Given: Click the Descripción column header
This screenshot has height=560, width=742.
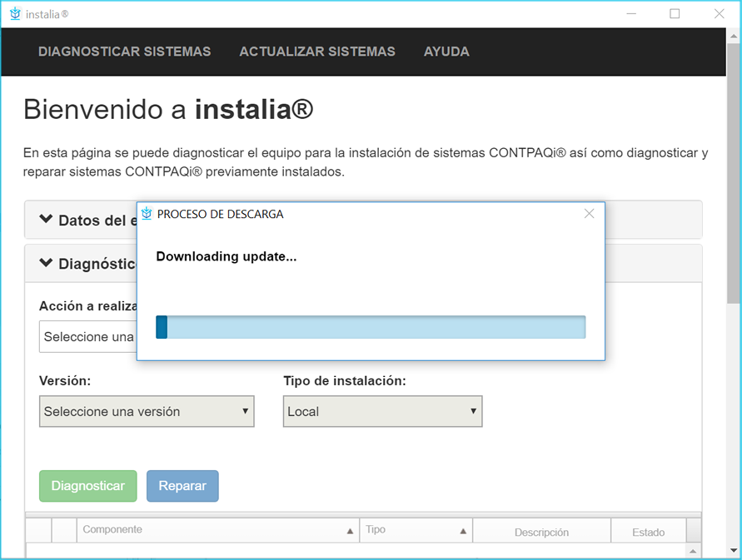Looking at the screenshot, I should tap(541, 532).
